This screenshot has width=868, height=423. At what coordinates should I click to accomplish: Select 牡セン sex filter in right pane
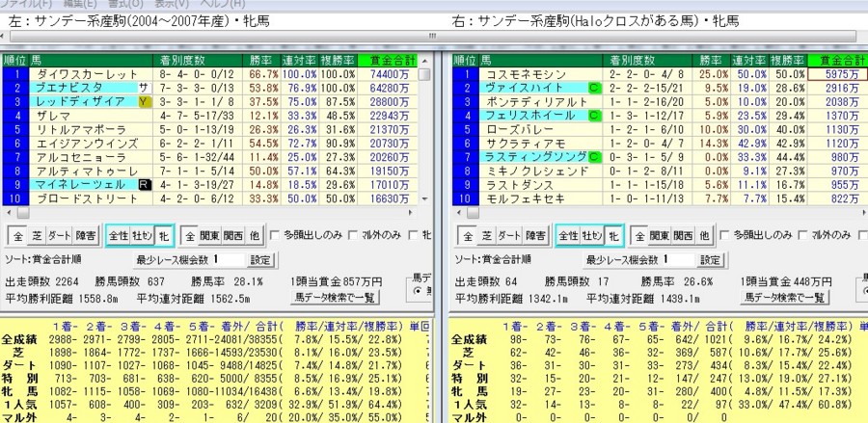[591, 236]
